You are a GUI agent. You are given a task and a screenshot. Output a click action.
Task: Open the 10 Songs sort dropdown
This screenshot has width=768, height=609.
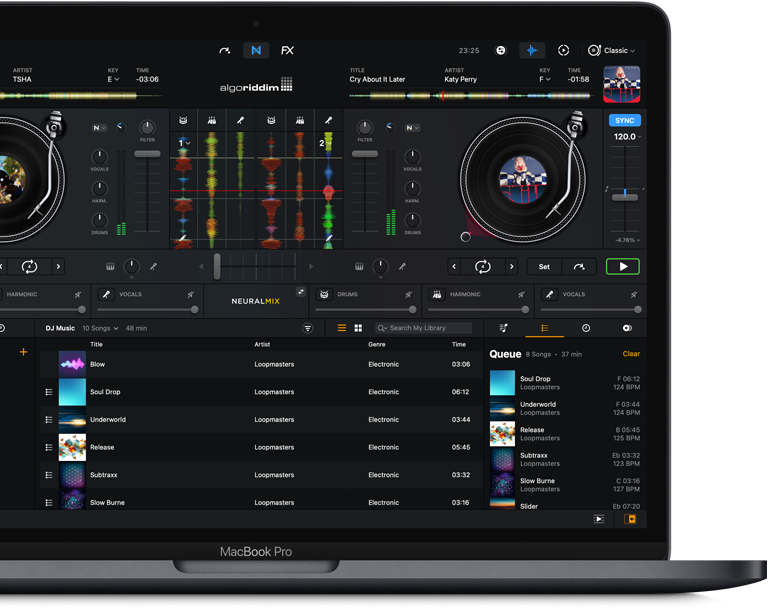coord(100,328)
